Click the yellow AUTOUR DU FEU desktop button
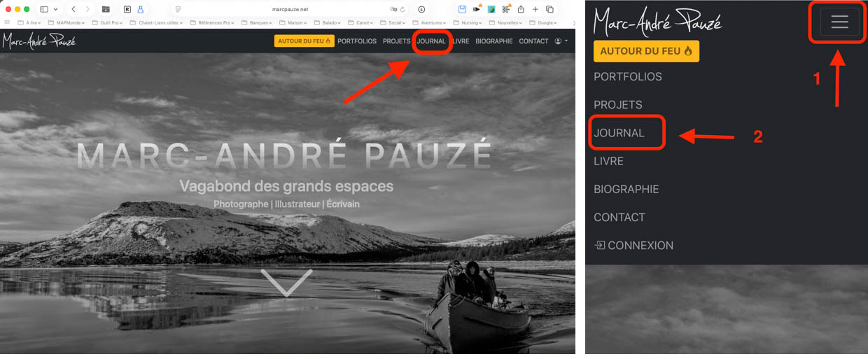Viewport: 868px width, 359px height. pyautogui.click(x=304, y=41)
